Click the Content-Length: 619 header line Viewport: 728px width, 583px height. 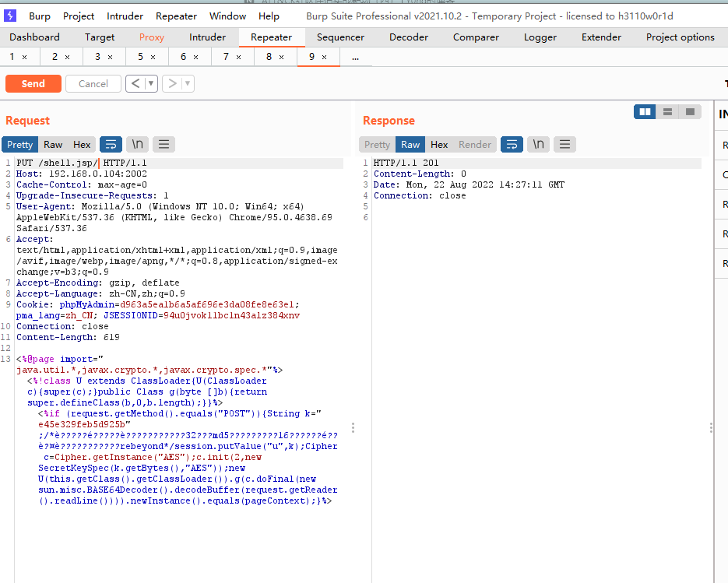tap(68, 337)
